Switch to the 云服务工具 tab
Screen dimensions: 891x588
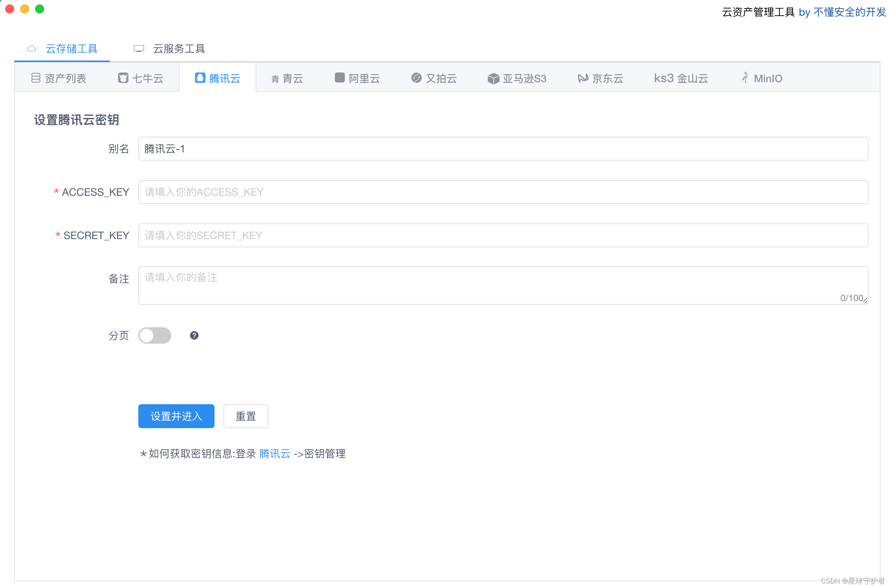pos(170,49)
